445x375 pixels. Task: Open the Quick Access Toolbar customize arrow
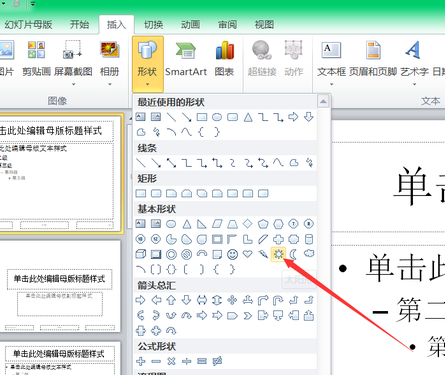click(x=33, y=4)
